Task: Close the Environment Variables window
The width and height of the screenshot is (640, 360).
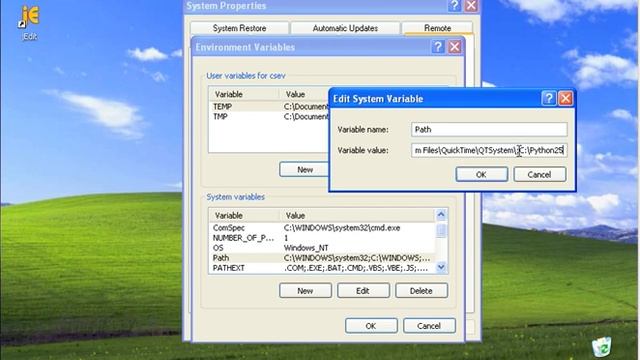Action: [455, 47]
